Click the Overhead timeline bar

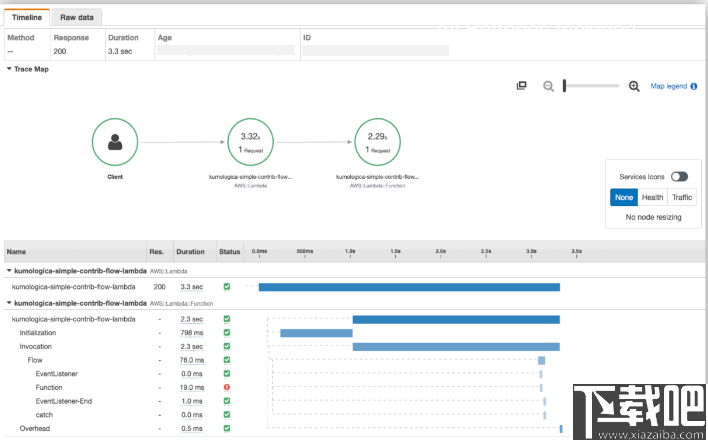click(x=561, y=429)
